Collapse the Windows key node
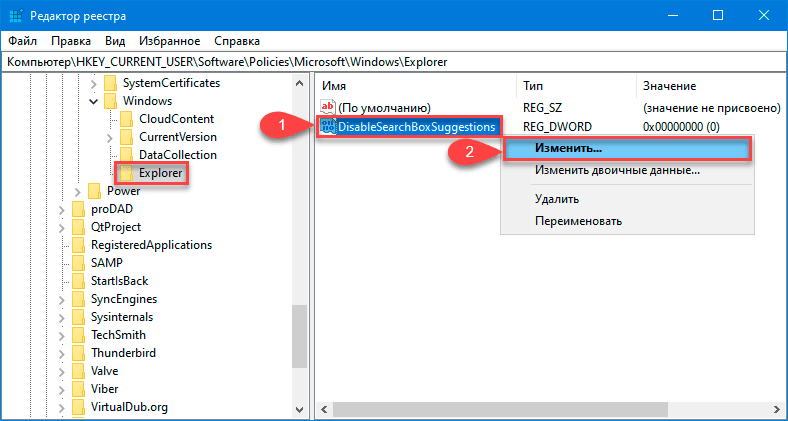Screen dimensions: 788x421 pyautogui.click(x=93, y=101)
